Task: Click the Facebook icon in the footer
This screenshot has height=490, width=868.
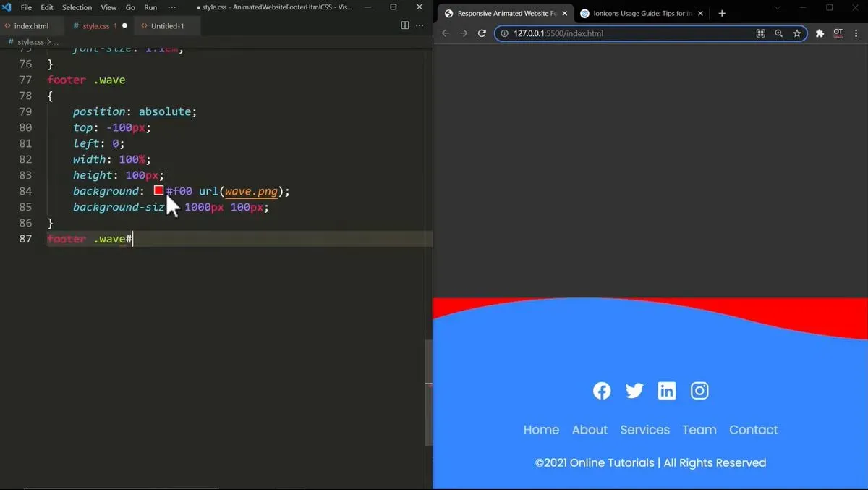Action: (x=602, y=391)
